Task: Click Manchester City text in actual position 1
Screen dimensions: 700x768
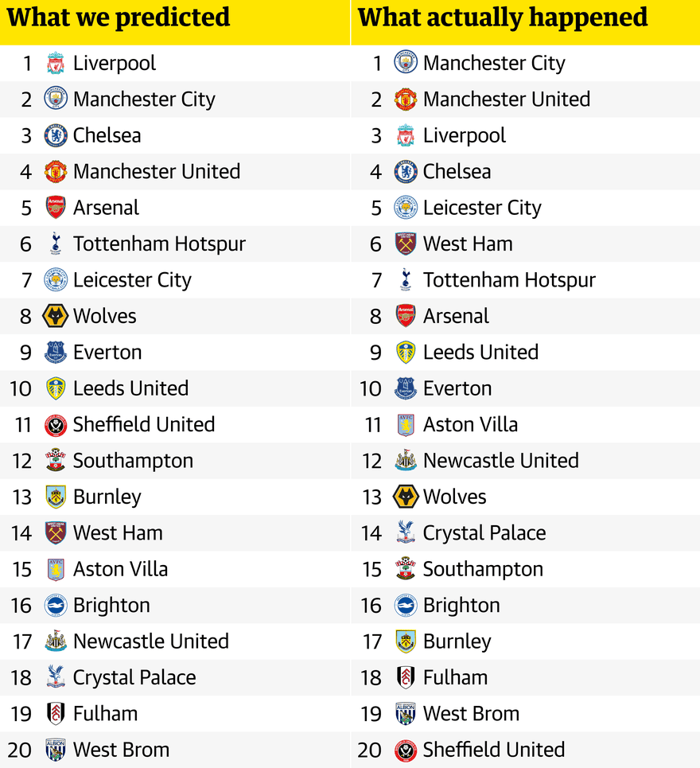Action: pyautogui.click(x=494, y=64)
